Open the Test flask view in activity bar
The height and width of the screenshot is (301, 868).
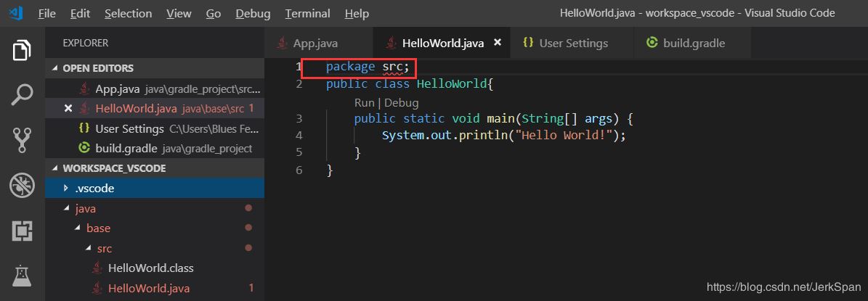coord(22,275)
